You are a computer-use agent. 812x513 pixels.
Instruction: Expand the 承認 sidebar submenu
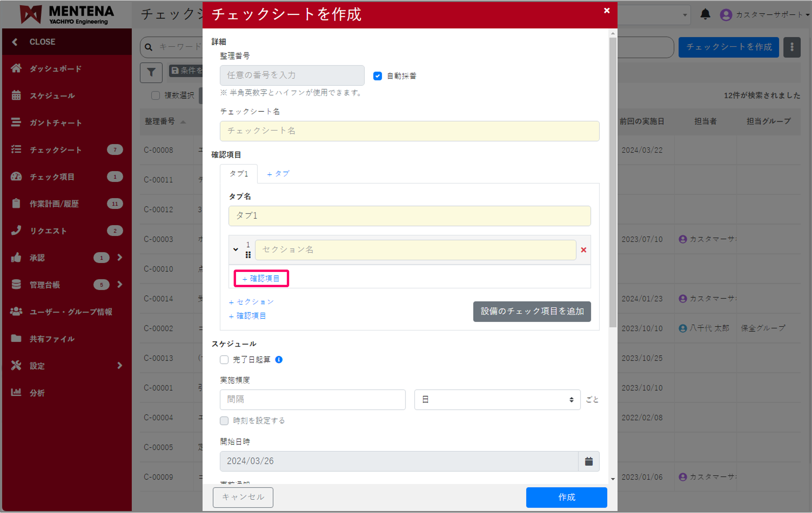point(119,257)
